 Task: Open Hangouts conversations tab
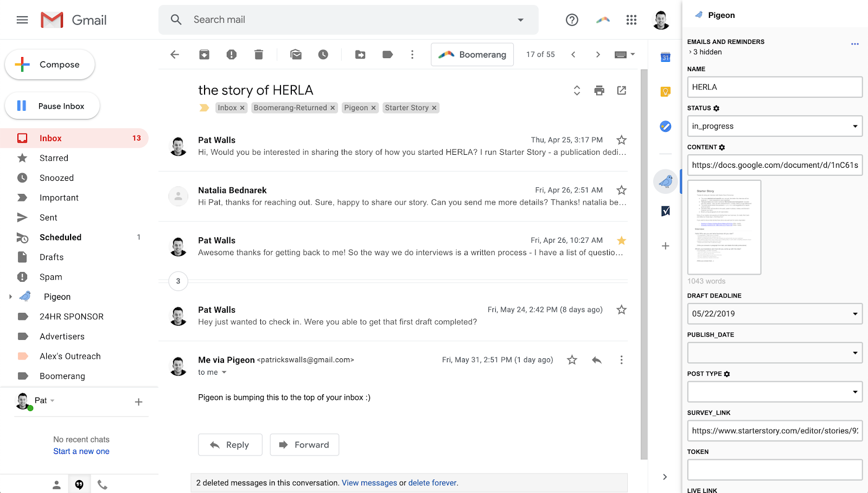[79, 485]
